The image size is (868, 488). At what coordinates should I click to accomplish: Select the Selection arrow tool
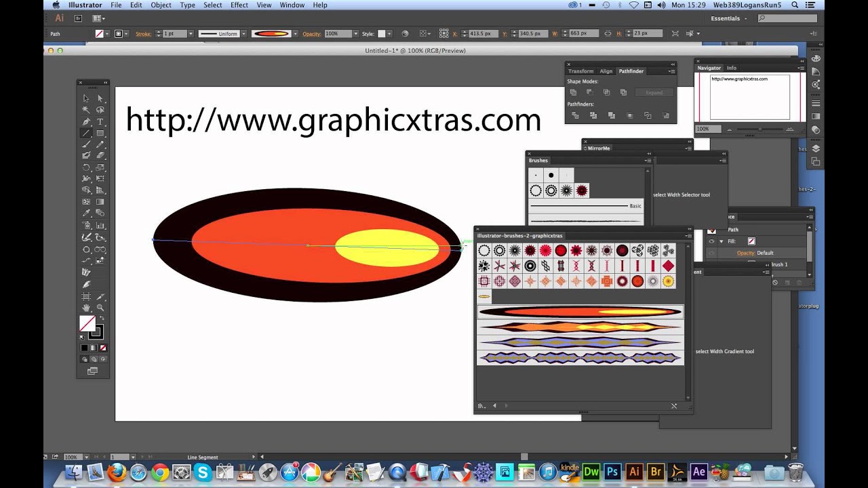click(x=86, y=98)
